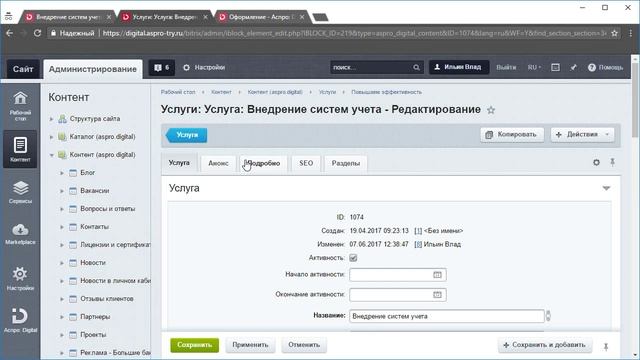Open Партнеры in content tree
Screen dimensions: 640x360
(95, 317)
